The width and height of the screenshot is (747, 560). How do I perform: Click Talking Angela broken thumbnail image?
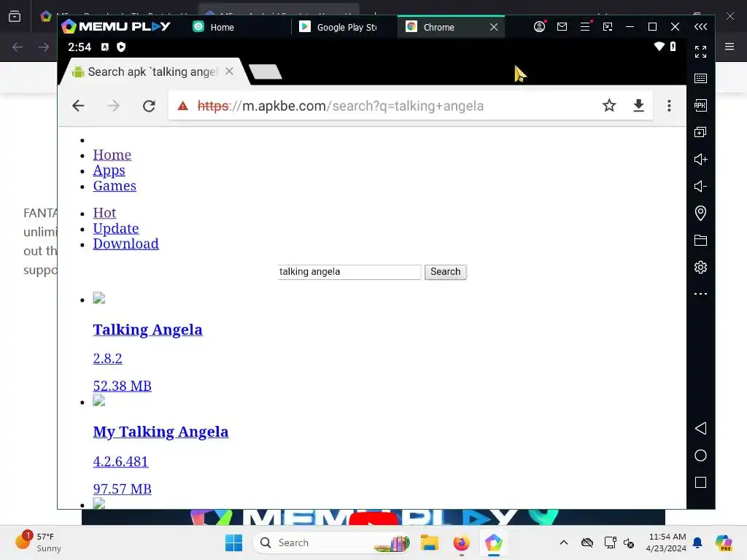pyautogui.click(x=98, y=298)
